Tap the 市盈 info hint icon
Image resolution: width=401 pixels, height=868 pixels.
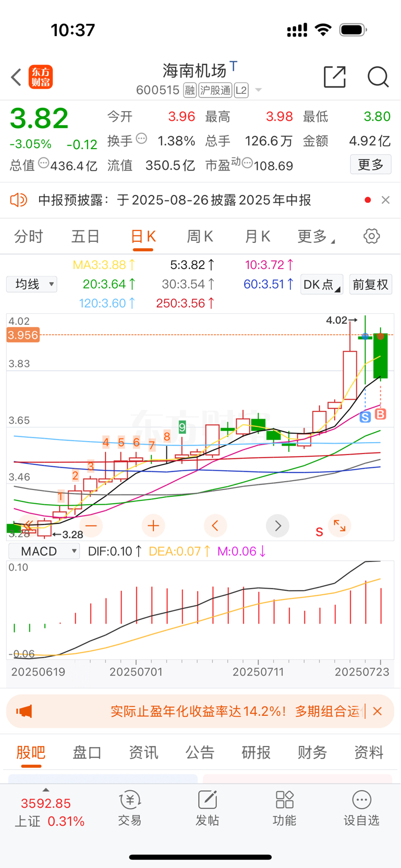coord(247,163)
